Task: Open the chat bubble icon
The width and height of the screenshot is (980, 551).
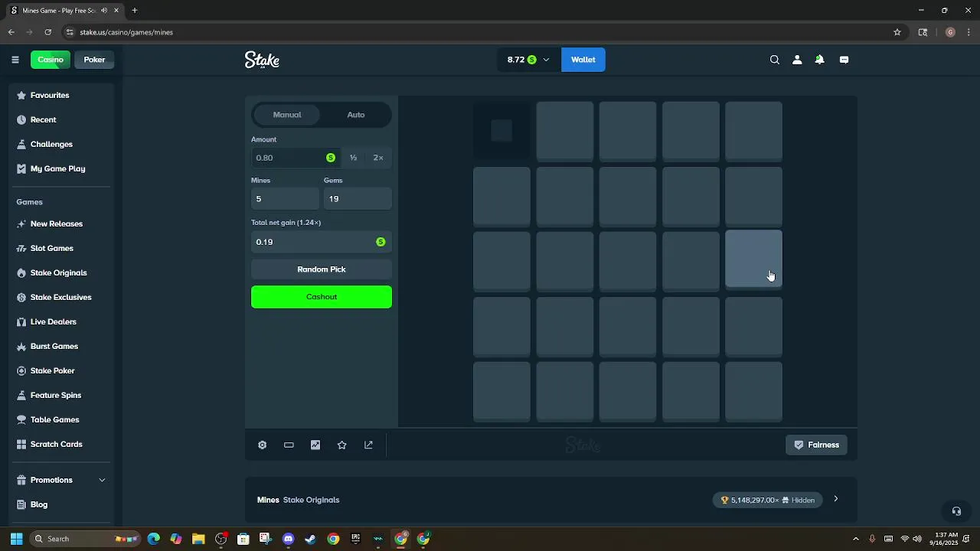Action: [844, 60]
